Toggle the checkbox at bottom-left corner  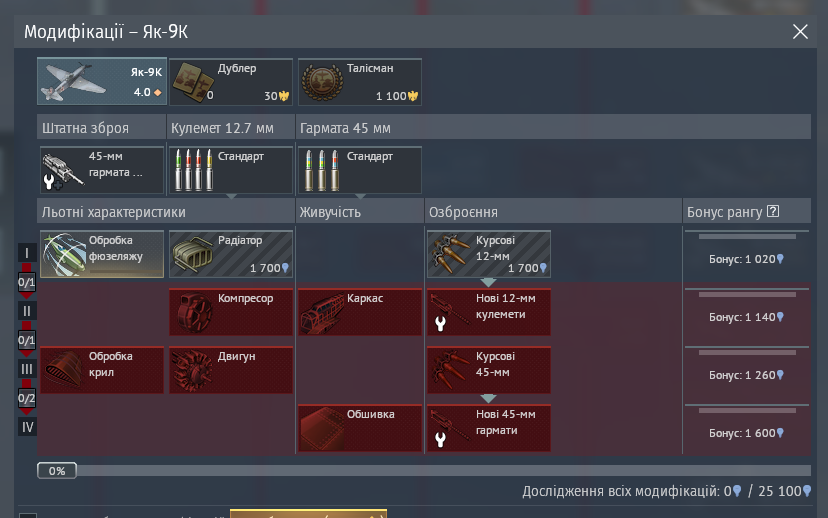point(27,515)
